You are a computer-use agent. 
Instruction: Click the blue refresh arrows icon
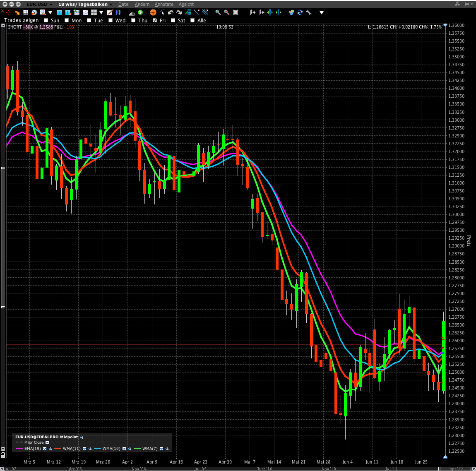(x=300, y=12)
